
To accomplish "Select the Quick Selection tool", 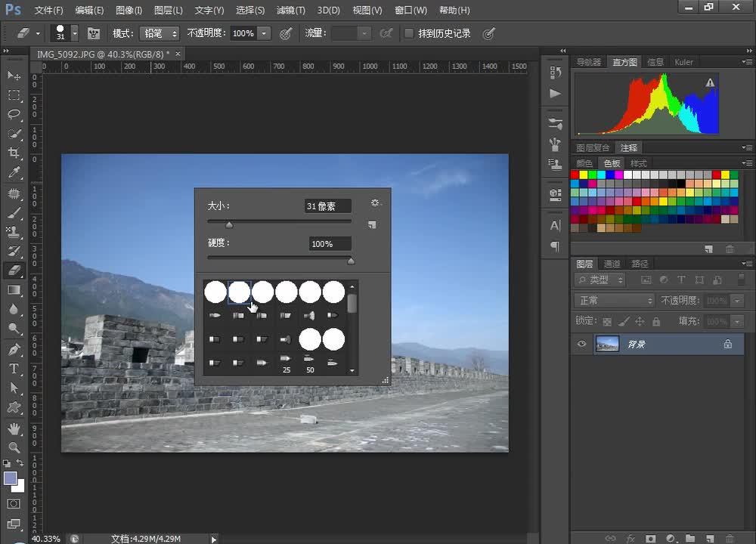I will point(14,134).
